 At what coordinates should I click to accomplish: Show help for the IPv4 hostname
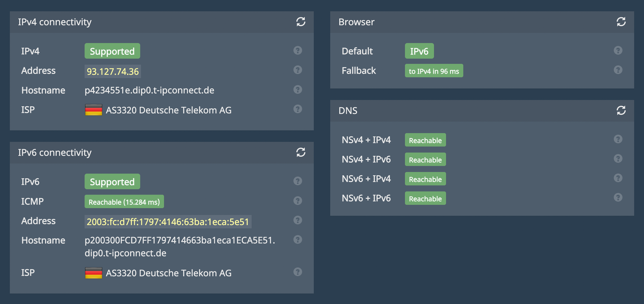[297, 90]
